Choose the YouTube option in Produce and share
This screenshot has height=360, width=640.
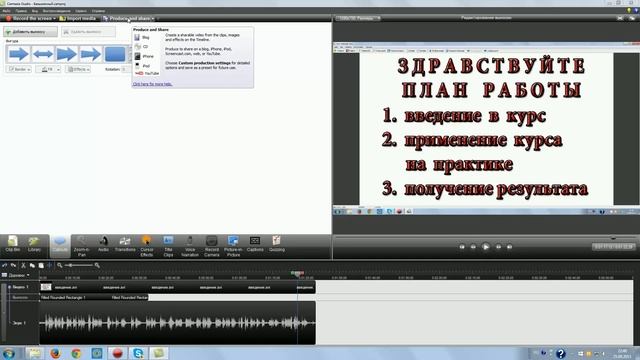(147, 73)
